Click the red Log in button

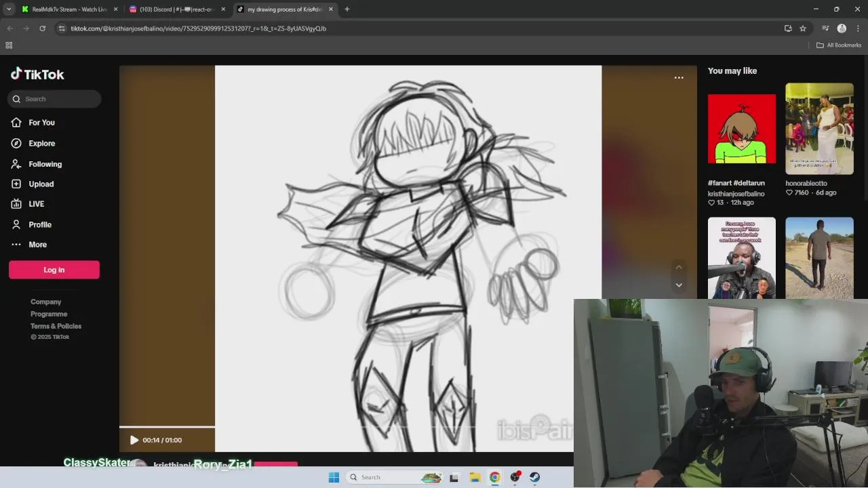[x=54, y=270]
